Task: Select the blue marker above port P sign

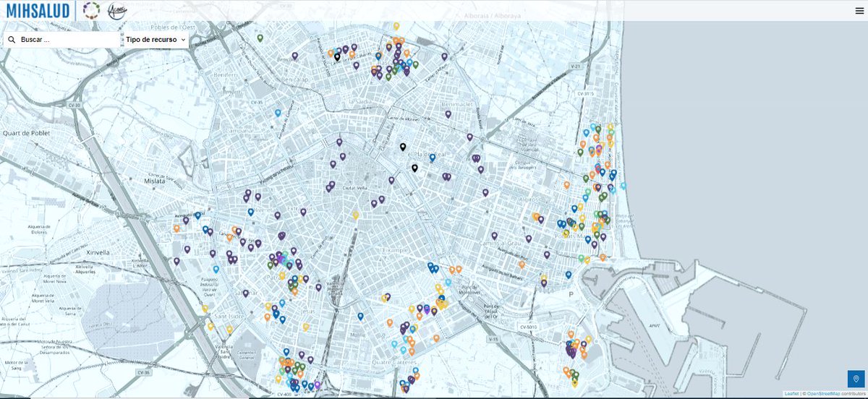Action: click(569, 275)
